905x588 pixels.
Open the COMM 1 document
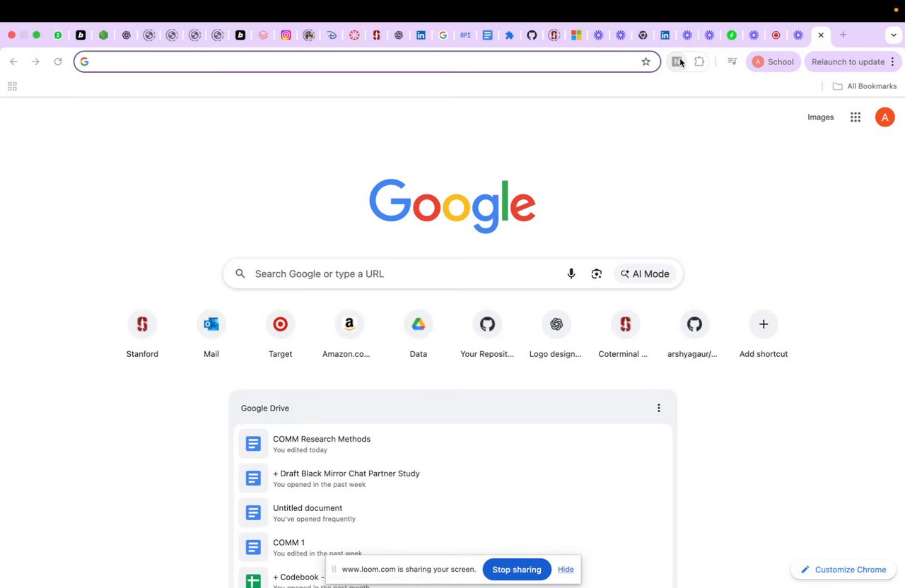[452, 547]
